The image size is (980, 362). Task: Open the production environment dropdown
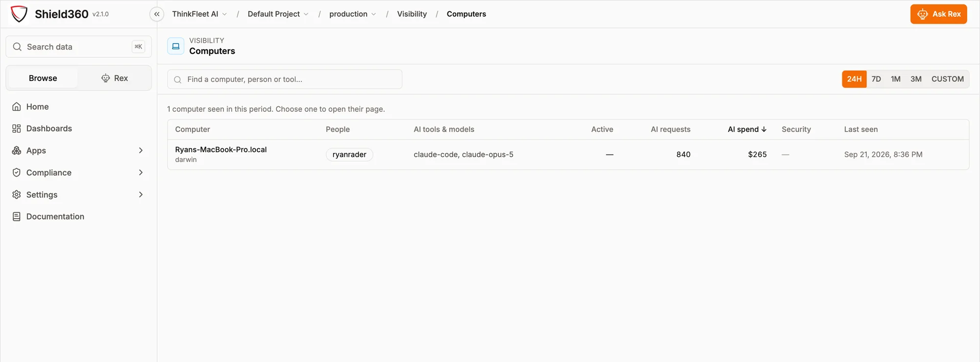353,14
